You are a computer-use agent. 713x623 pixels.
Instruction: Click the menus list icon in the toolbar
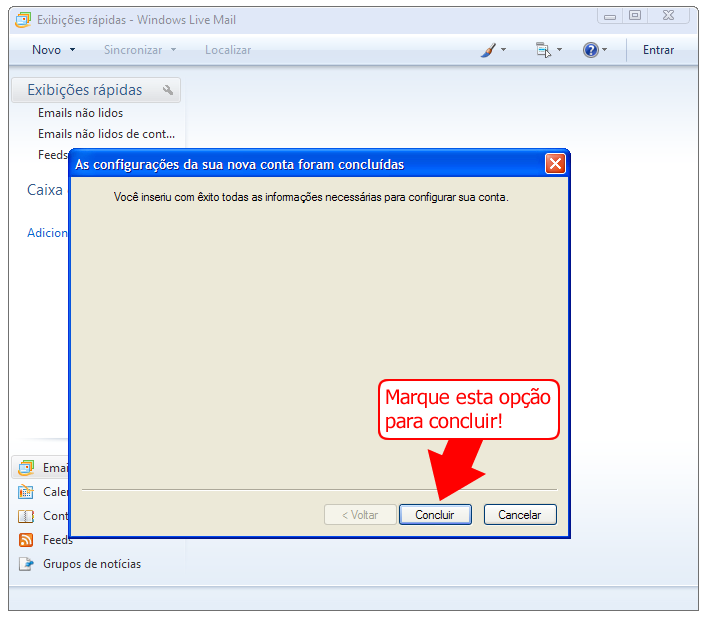click(543, 50)
